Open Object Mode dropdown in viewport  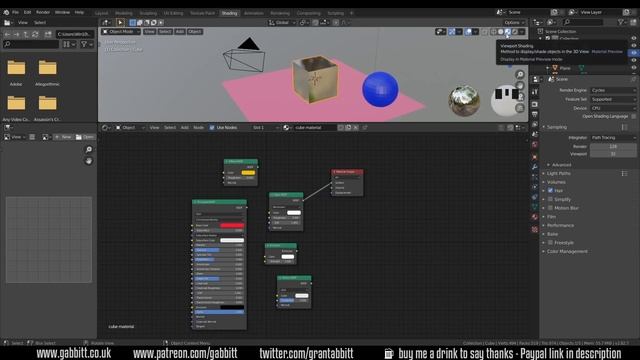coord(121,31)
